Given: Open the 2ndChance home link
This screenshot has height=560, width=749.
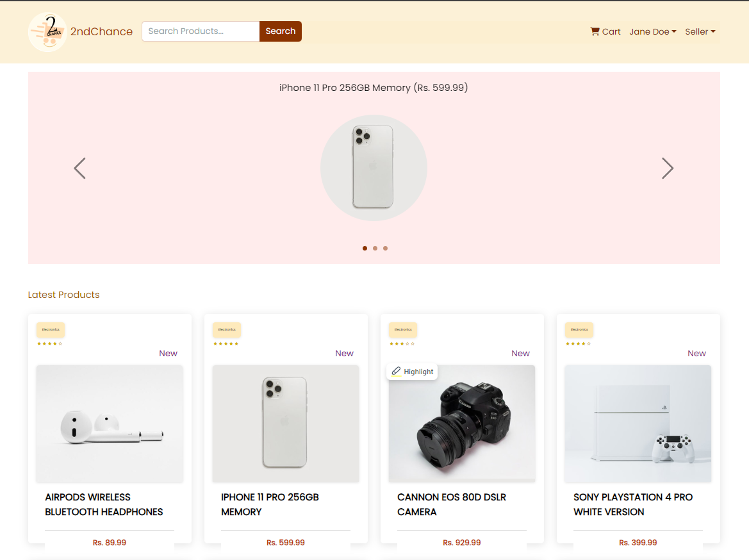Looking at the screenshot, I should tap(101, 31).
